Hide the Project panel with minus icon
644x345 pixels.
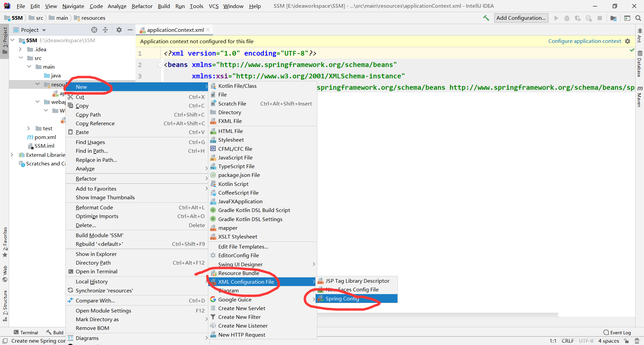tap(130, 30)
